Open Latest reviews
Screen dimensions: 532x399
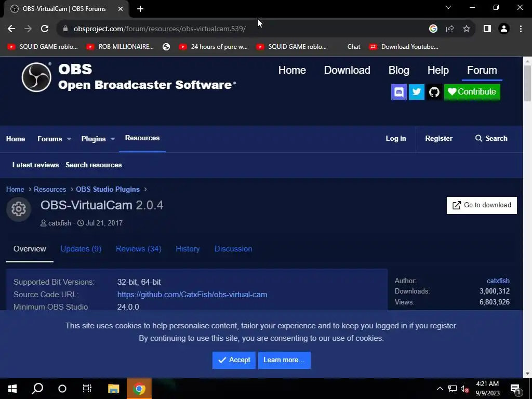tap(36, 165)
